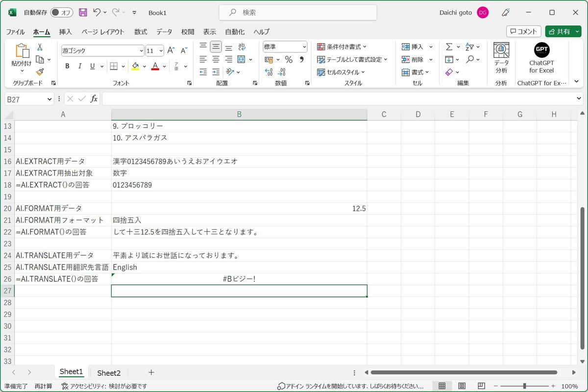Open the File menu

coord(15,31)
